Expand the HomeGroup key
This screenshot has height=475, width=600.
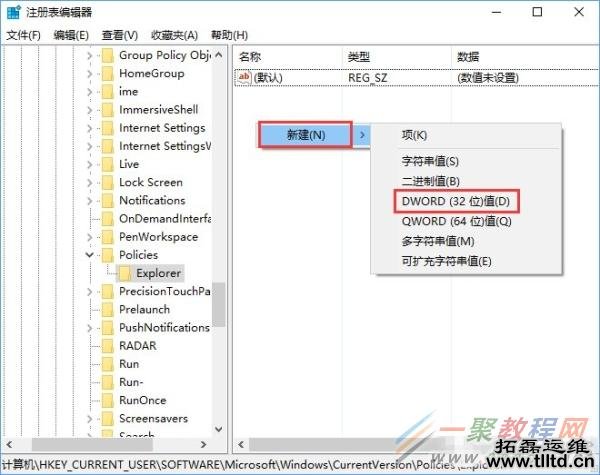point(90,74)
